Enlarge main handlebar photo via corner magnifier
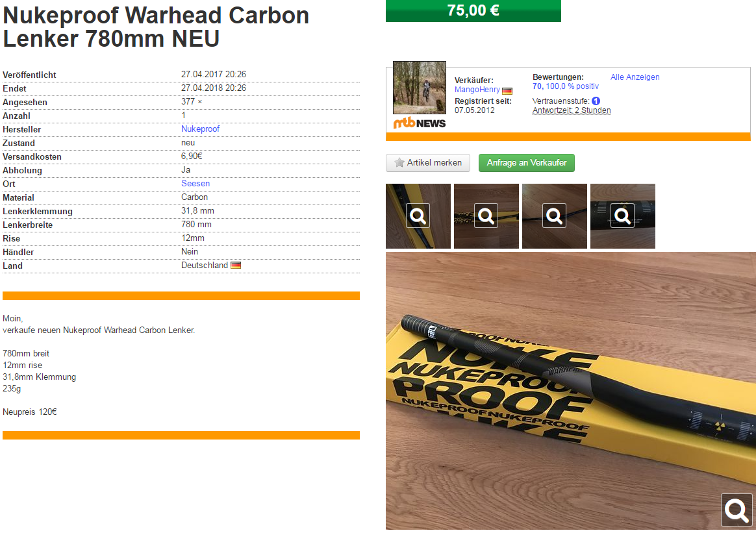 737,510
